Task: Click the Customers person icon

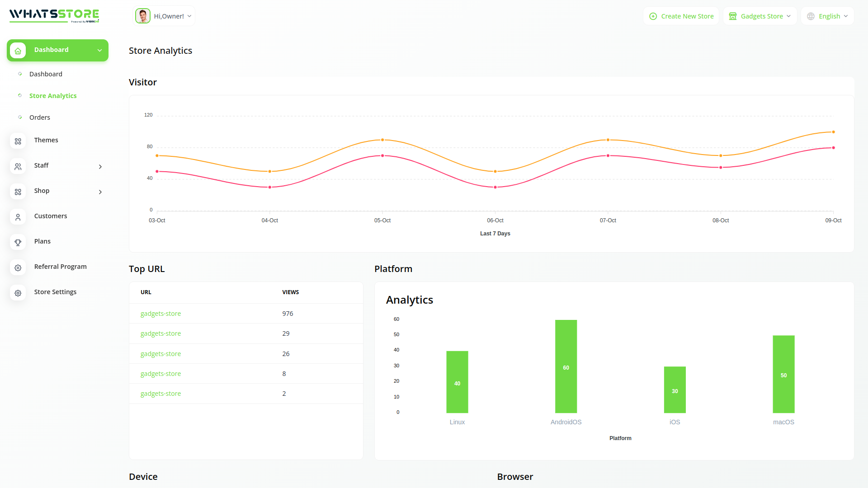Action: (18, 217)
